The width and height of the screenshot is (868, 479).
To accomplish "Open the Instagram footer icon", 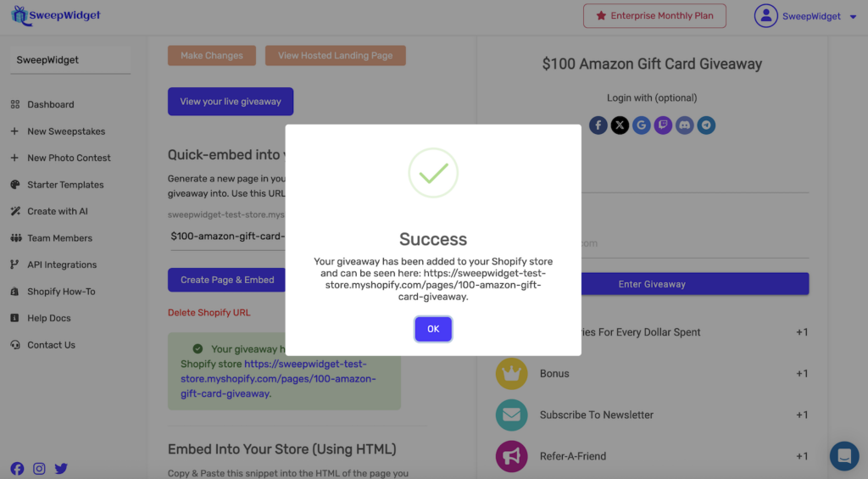I will pos(39,468).
